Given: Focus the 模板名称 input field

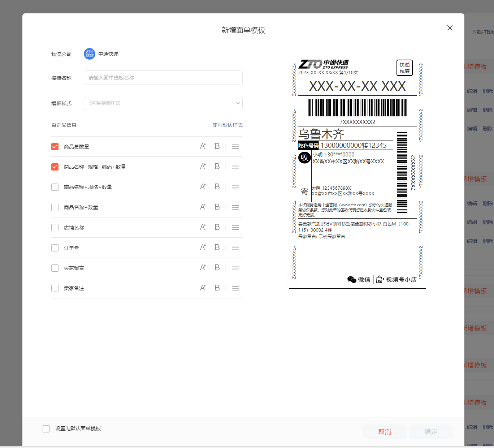Looking at the screenshot, I should (x=163, y=78).
